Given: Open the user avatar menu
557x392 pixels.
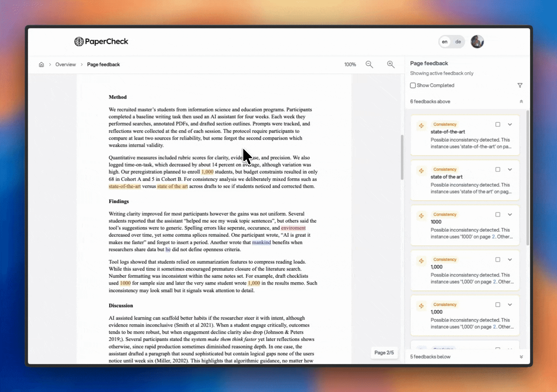Looking at the screenshot, I should (477, 42).
